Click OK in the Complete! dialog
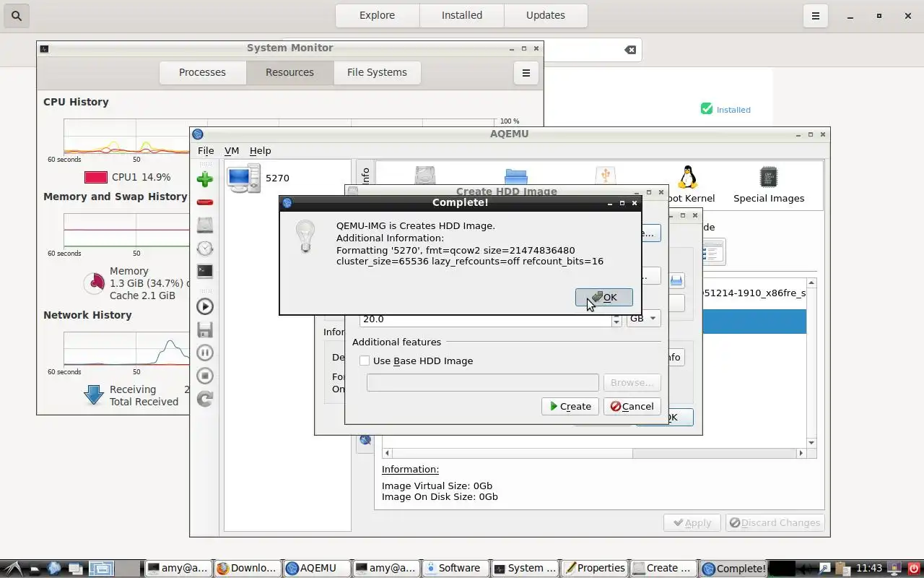Image resolution: width=924 pixels, height=578 pixels. tap(604, 298)
